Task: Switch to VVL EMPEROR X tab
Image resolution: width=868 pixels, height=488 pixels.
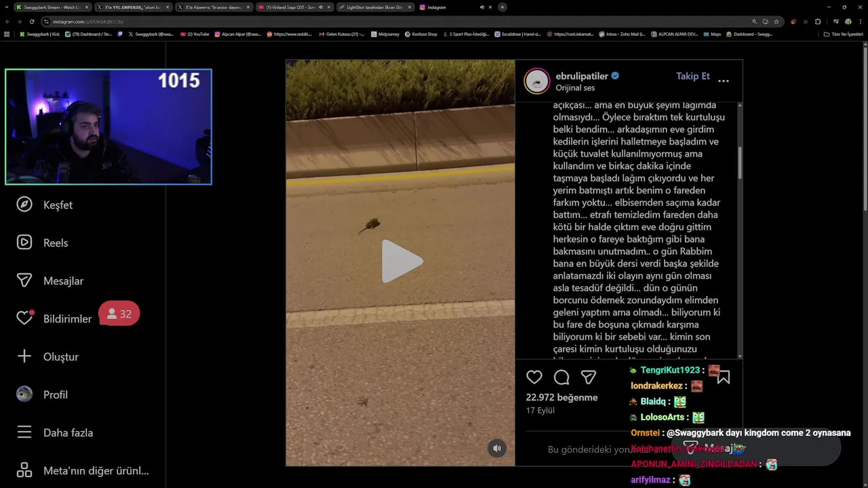Action: 133,7
